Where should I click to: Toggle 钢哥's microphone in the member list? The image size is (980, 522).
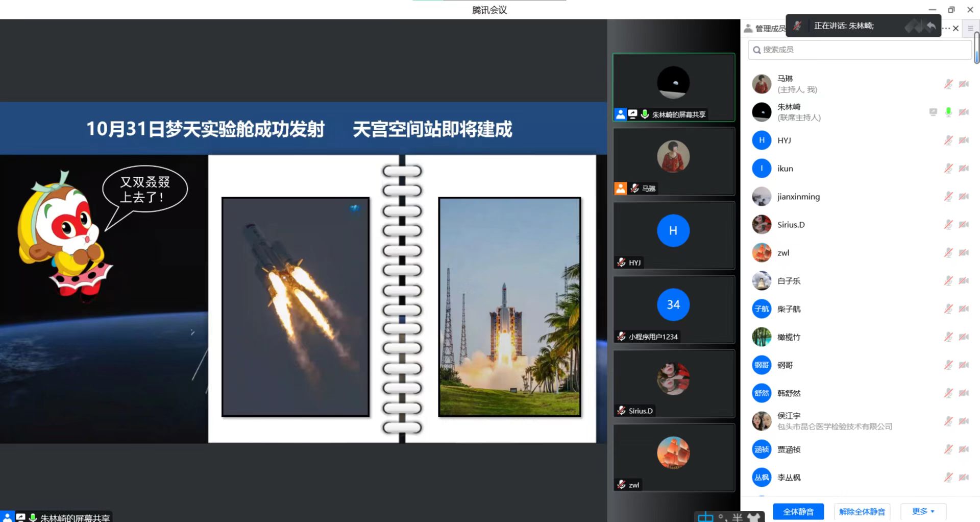pyautogui.click(x=948, y=365)
